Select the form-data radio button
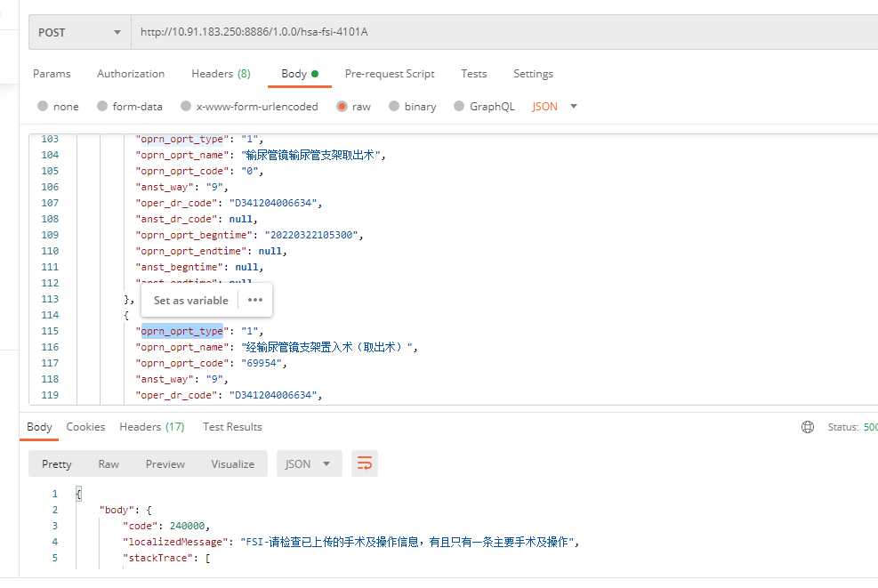Image resolution: width=878 pixels, height=588 pixels. 102,106
